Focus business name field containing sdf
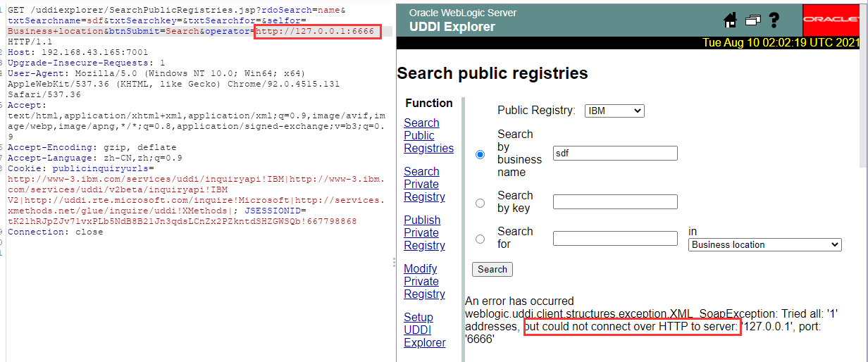 (615, 154)
